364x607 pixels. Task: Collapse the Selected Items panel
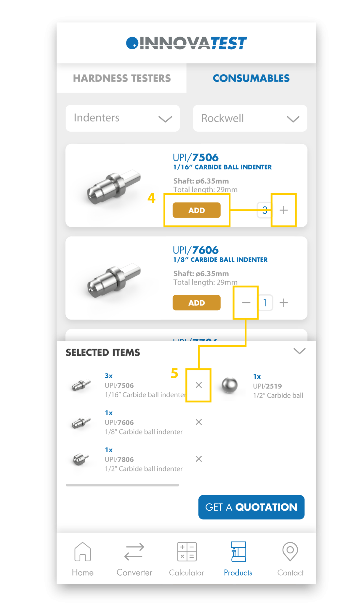pyautogui.click(x=299, y=351)
